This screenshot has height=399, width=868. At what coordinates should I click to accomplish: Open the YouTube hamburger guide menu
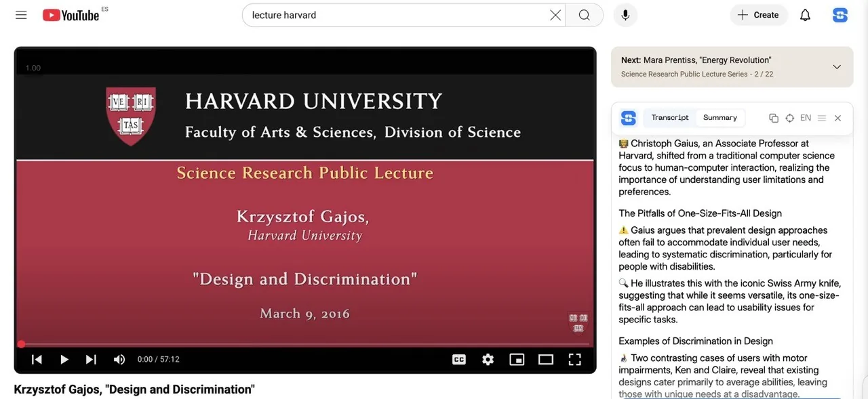click(x=21, y=15)
